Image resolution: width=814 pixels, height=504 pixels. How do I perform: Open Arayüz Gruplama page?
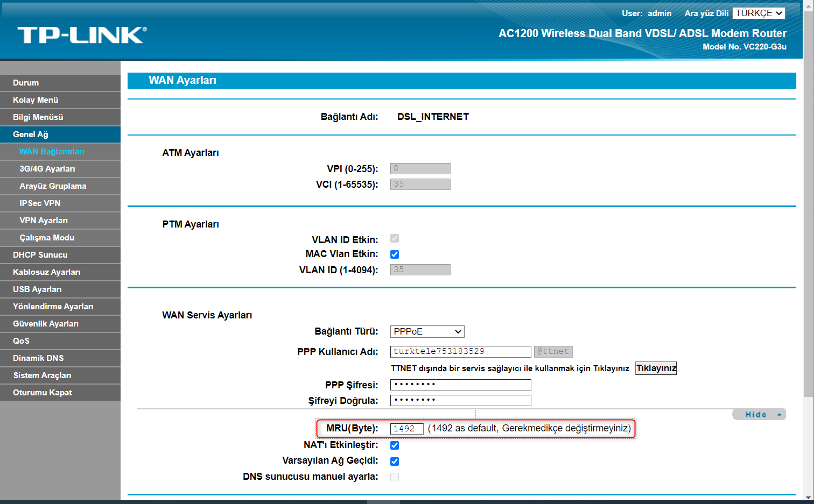point(60,186)
